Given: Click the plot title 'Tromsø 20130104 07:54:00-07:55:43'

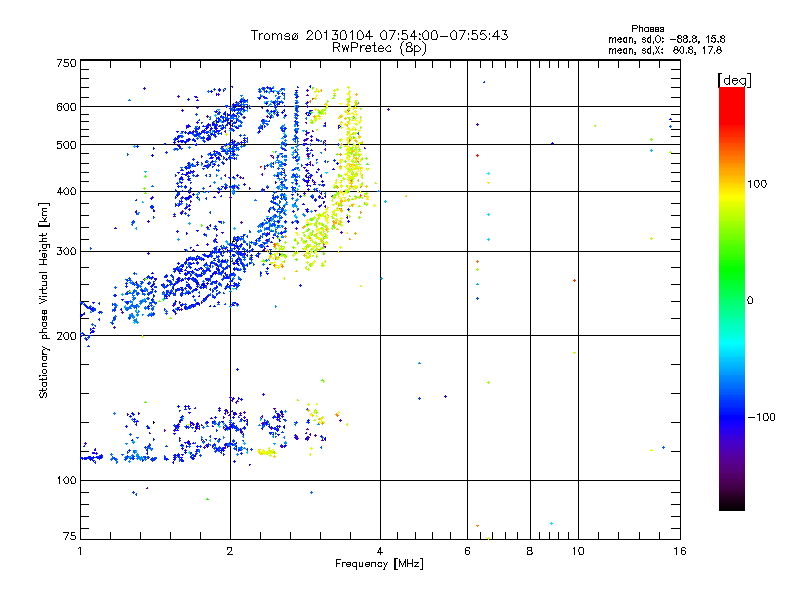Looking at the screenshot, I should point(380,35).
